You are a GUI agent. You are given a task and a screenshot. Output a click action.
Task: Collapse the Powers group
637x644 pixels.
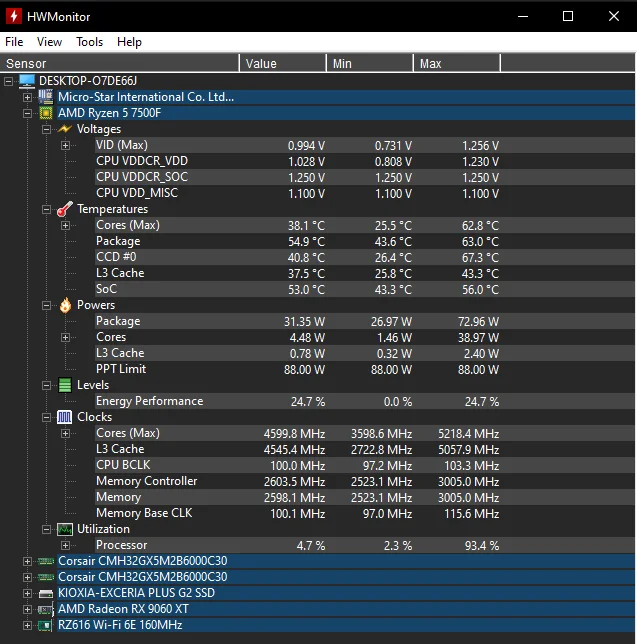click(x=46, y=306)
